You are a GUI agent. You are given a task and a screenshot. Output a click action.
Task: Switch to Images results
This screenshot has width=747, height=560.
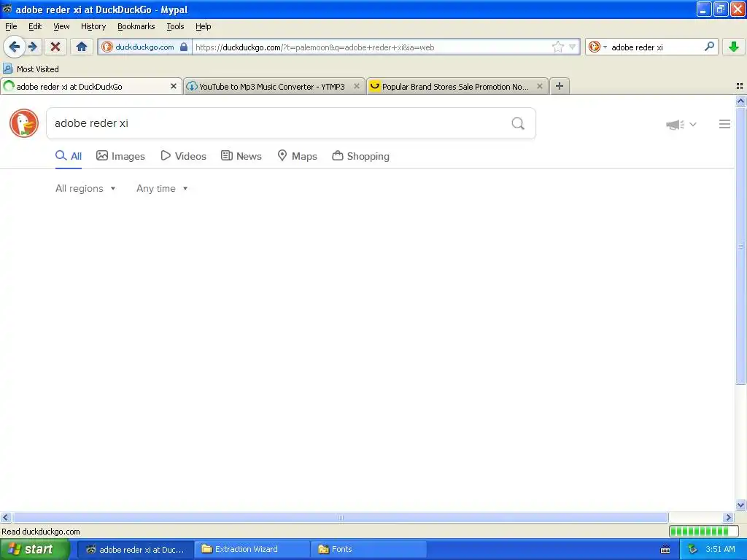point(120,156)
